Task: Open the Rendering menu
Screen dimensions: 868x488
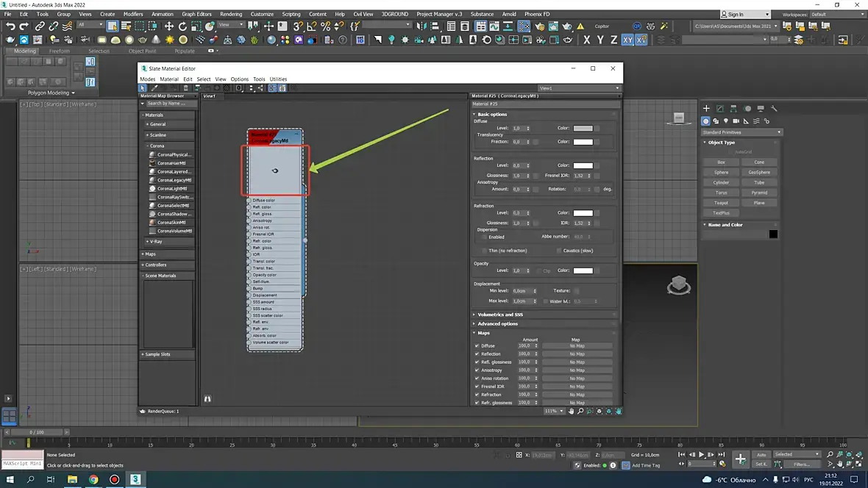Action: click(231, 14)
